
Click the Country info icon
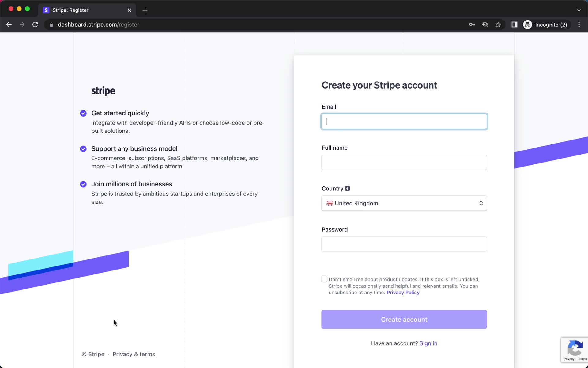pyautogui.click(x=347, y=189)
